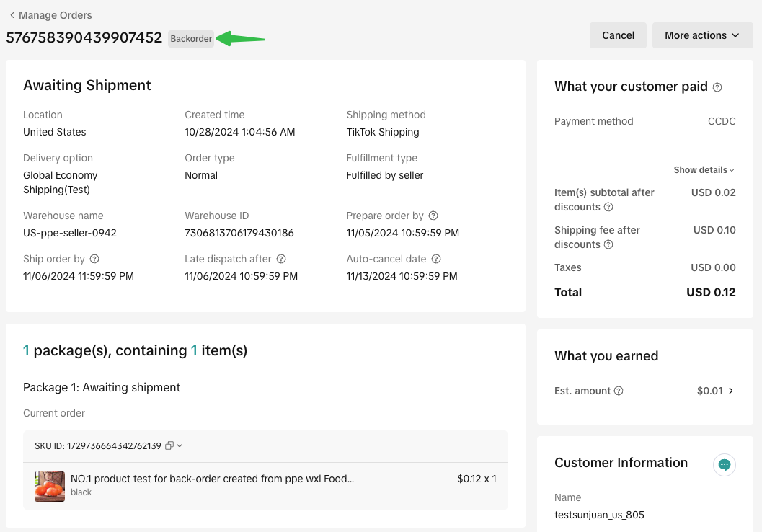
Task: Click help icon for Shipping fee after discounts
Action: (x=608, y=244)
